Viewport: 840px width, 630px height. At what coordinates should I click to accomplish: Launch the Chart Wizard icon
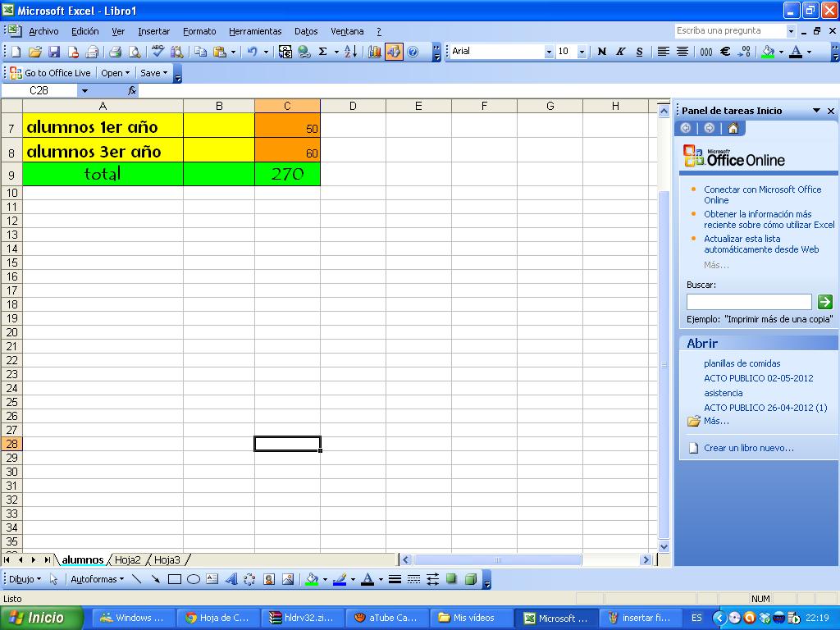(x=375, y=52)
